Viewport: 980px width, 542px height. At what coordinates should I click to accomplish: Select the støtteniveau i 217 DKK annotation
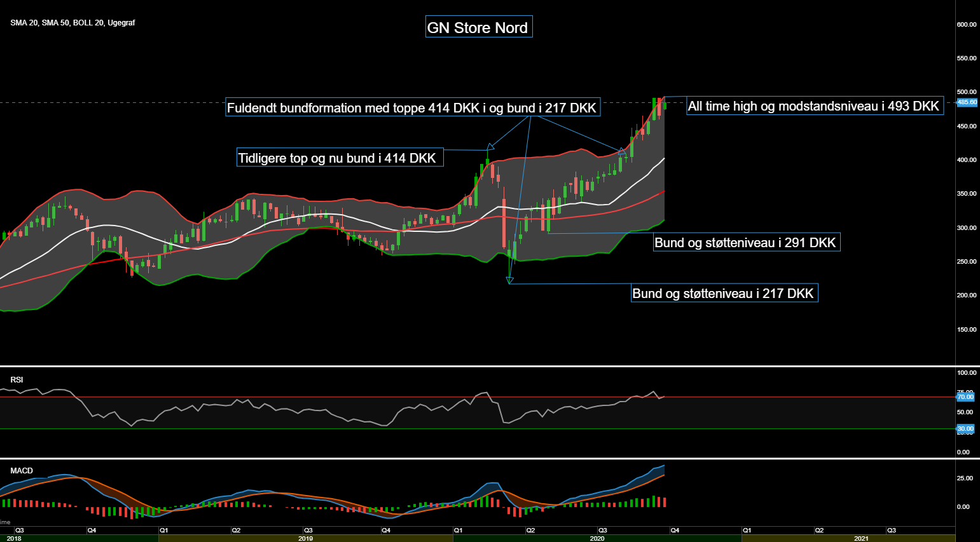click(724, 294)
